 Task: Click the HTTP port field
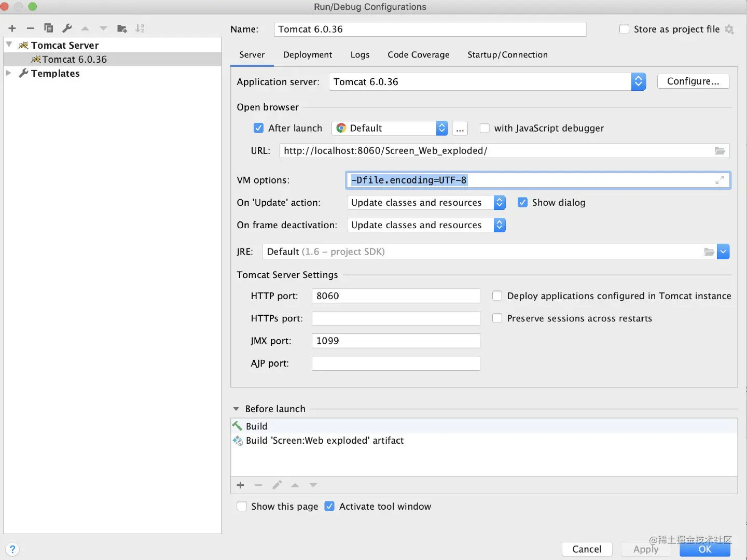[x=396, y=296]
